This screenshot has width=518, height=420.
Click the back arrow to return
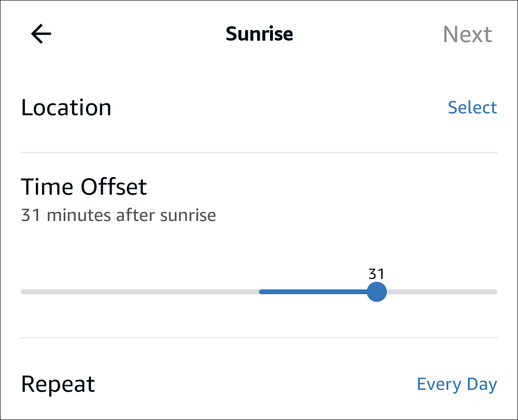[x=40, y=33]
